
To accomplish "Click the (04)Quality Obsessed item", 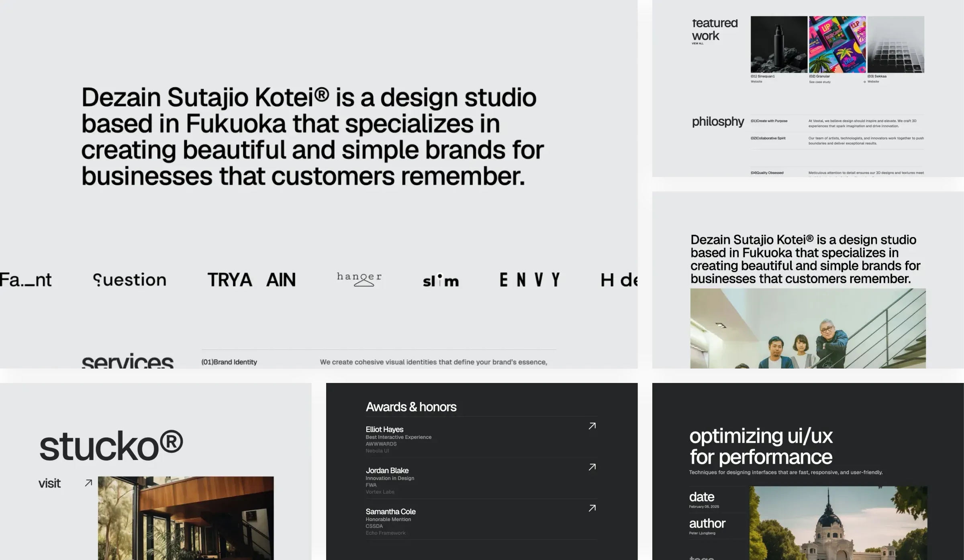I will pyautogui.click(x=767, y=173).
